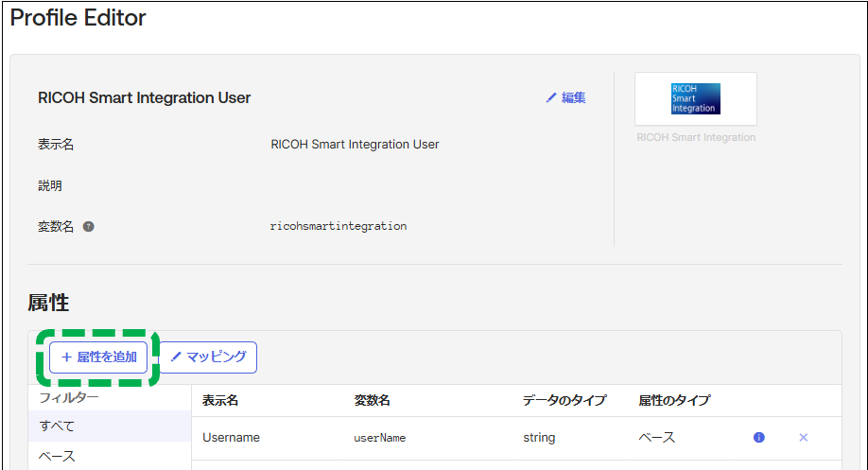
Task: Click the 説明 field label
Action: tap(50, 185)
